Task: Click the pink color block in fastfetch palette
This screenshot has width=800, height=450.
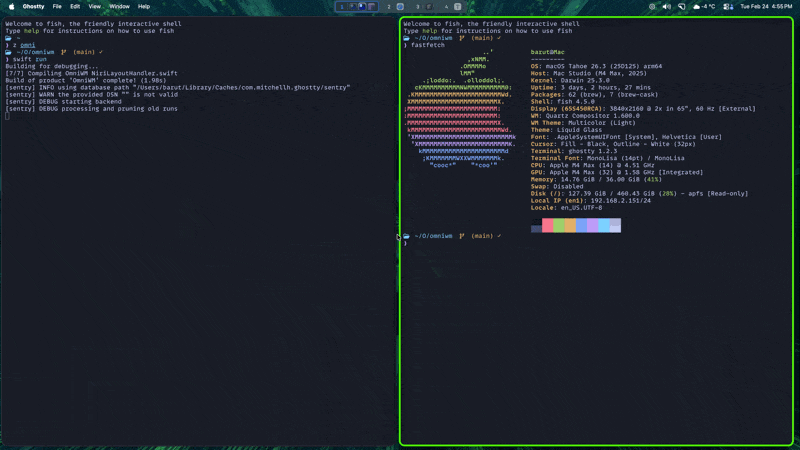Action: pos(547,226)
